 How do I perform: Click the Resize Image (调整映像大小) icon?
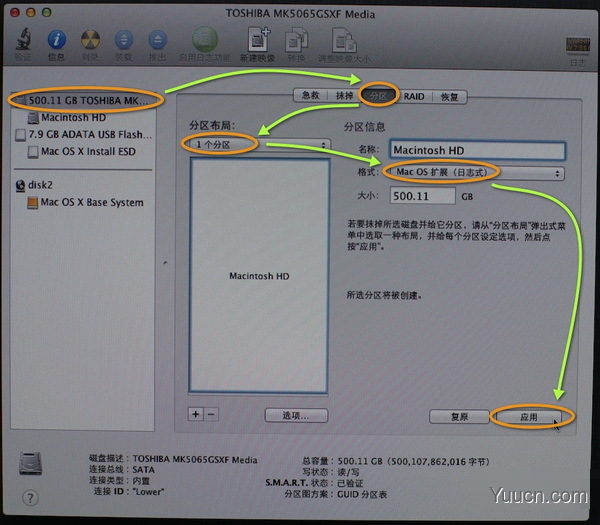click(344, 39)
